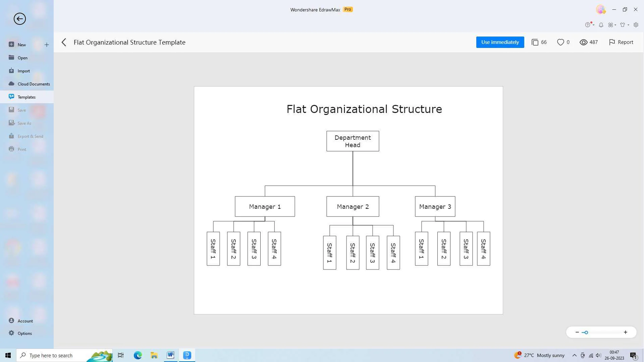
Task: Click the round back arrow icon
Action: [x=19, y=19]
